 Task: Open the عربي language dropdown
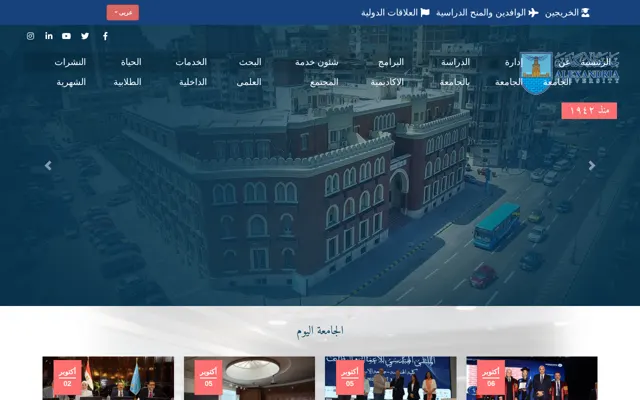123,13
